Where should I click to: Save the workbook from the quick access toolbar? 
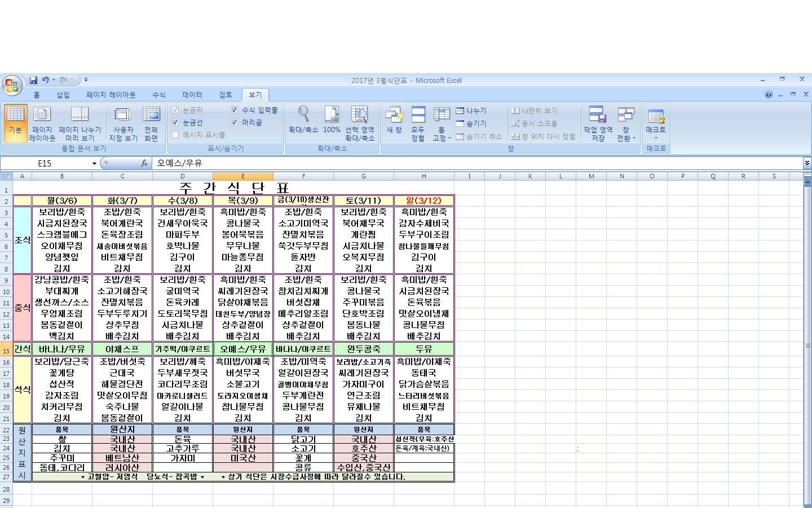click(33, 80)
